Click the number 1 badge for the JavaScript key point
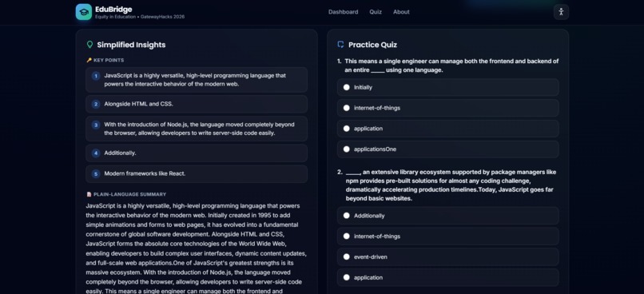This screenshot has width=644, height=294. pyautogui.click(x=96, y=76)
